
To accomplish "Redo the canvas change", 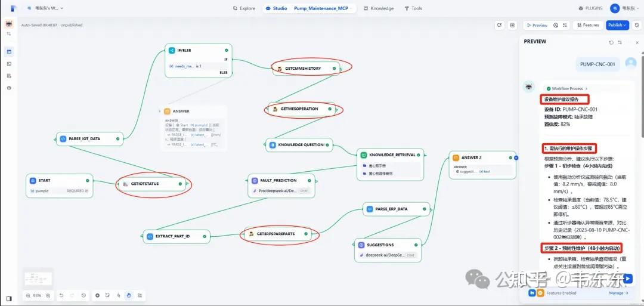I will tap(72, 295).
